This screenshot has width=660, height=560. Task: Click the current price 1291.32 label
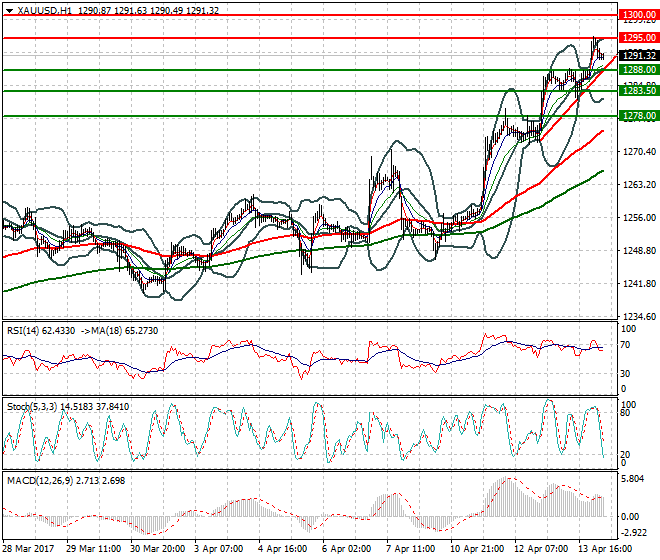coord(639,56)
